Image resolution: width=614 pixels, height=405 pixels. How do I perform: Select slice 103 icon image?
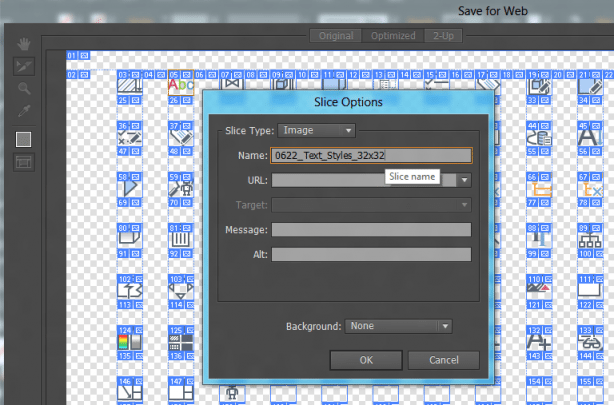point(181,291)
